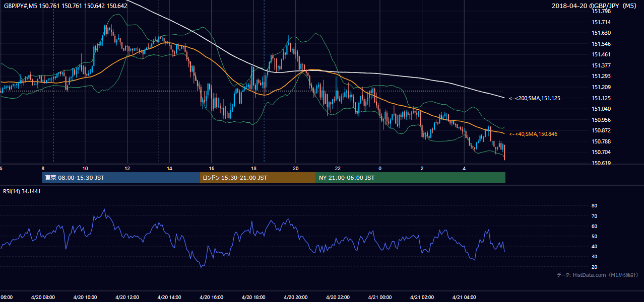The height and width of the screenshot is (302, 644).
Task: Click the '4/21 02:00' date label
Action: click(422, 297)
